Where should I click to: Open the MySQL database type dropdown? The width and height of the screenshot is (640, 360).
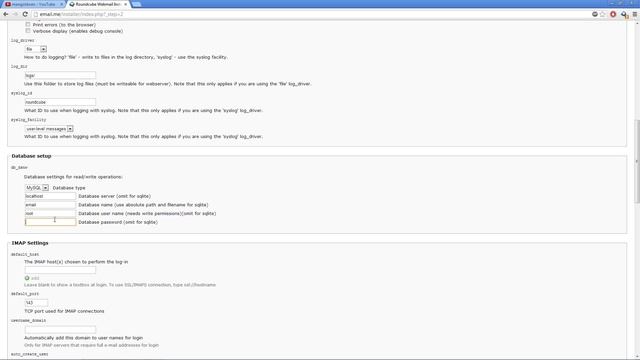[37, 188]
